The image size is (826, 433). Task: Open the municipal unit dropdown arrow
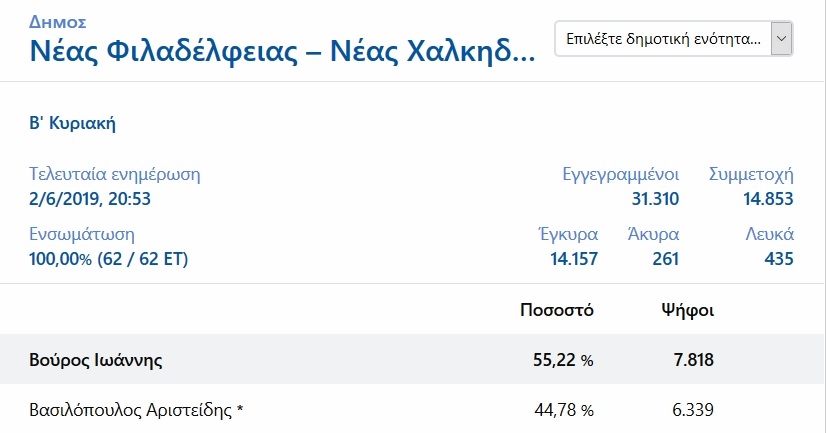click(781, 38)
